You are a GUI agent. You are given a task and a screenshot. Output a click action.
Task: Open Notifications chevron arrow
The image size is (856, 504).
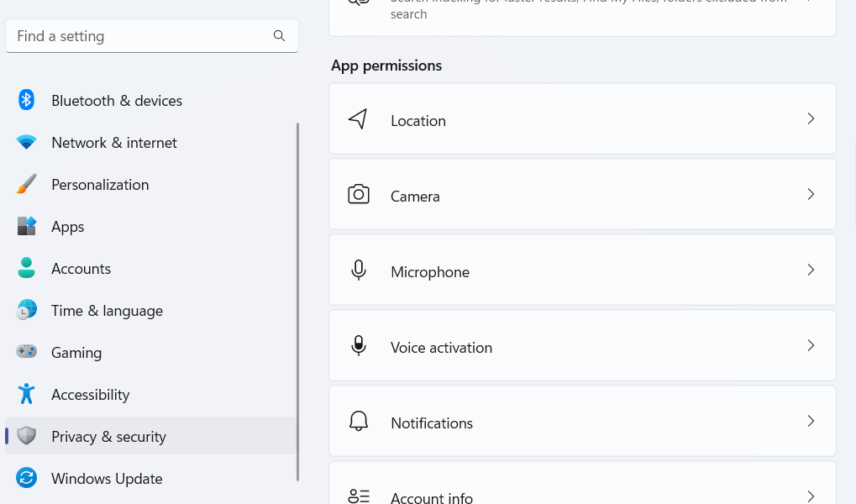811,421
